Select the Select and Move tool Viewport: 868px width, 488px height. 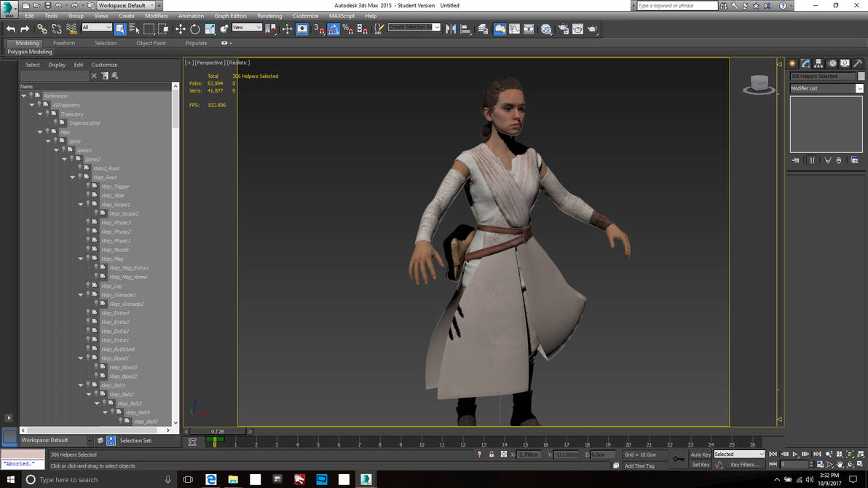click(x=181, y=29)
